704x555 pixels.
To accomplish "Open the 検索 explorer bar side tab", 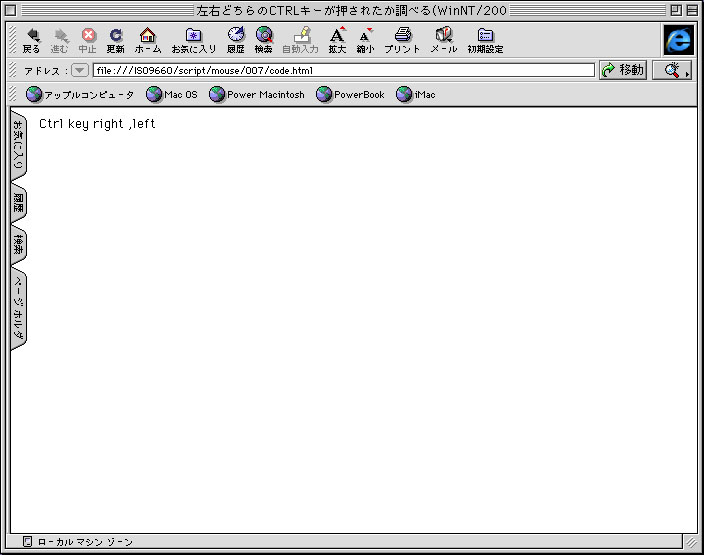I will point(18,245).
